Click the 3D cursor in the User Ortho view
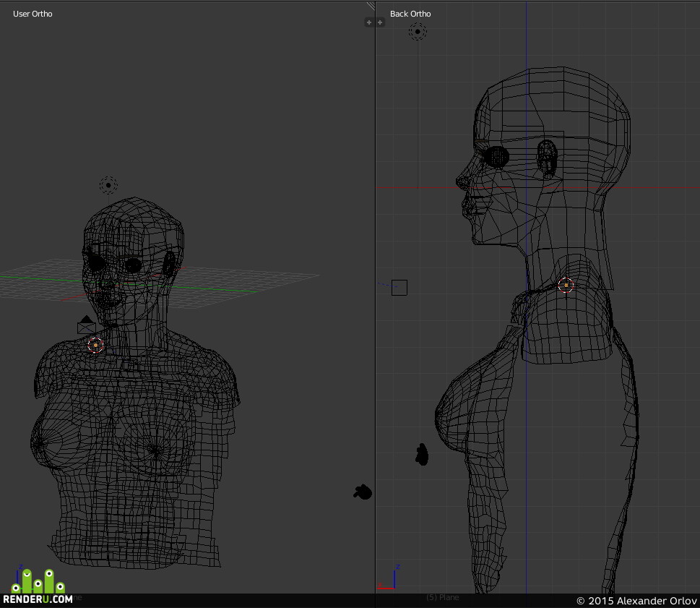The width and height of the screenshot is (700, 608). (95, 345)
